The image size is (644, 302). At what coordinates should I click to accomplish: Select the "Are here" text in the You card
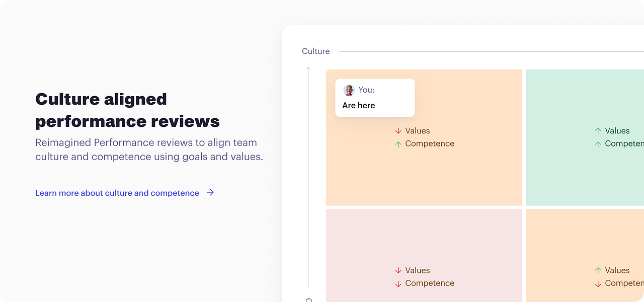coord(359,105)
